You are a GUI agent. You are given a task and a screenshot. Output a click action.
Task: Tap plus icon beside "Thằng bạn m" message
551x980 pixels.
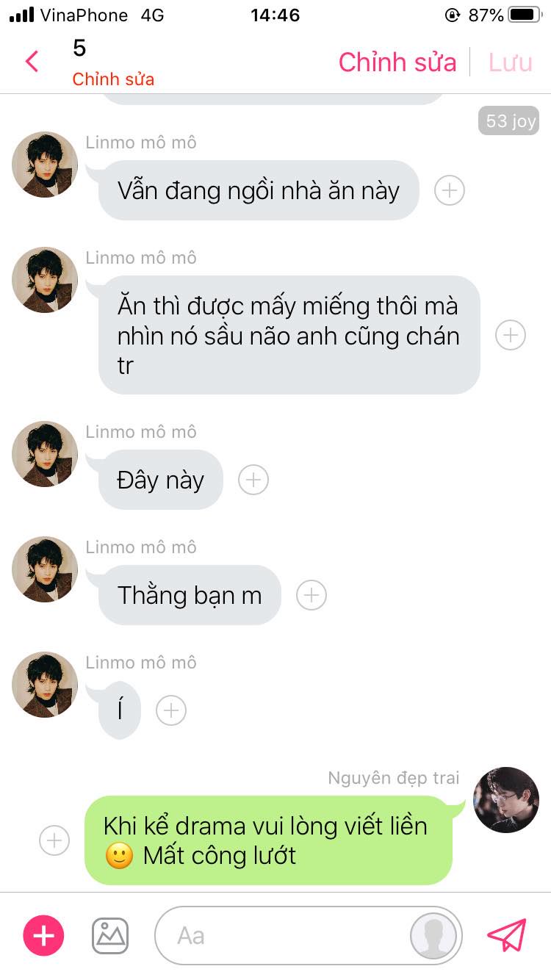(x=311, y=595)
